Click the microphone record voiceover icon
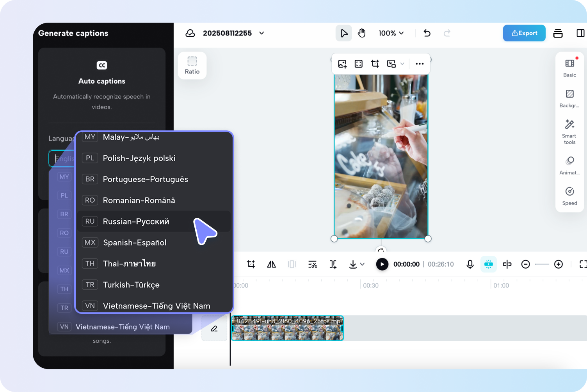This screenshot has height=392, width=587. (470, 264)
